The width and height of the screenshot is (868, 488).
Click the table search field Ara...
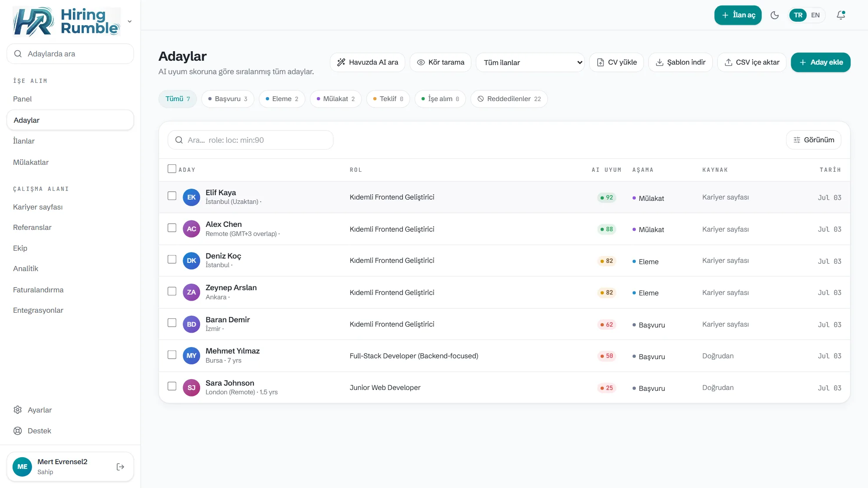(x=250, y=140)
